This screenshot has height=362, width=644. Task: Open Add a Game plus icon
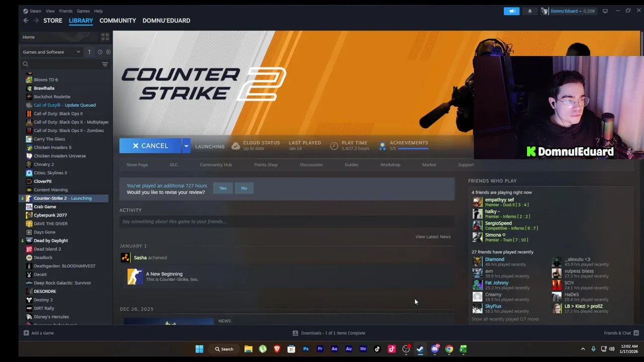pyautogui.click(x=26, y=333)
